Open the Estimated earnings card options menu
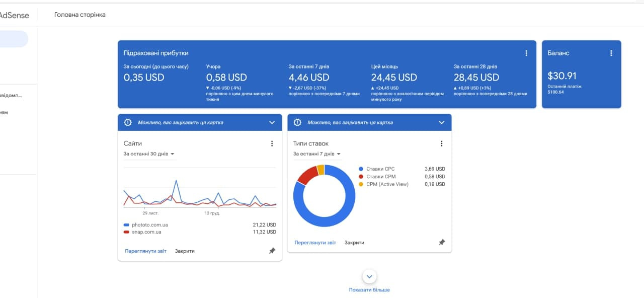Screen dimensions: 644x298 [x=526, y=53]
